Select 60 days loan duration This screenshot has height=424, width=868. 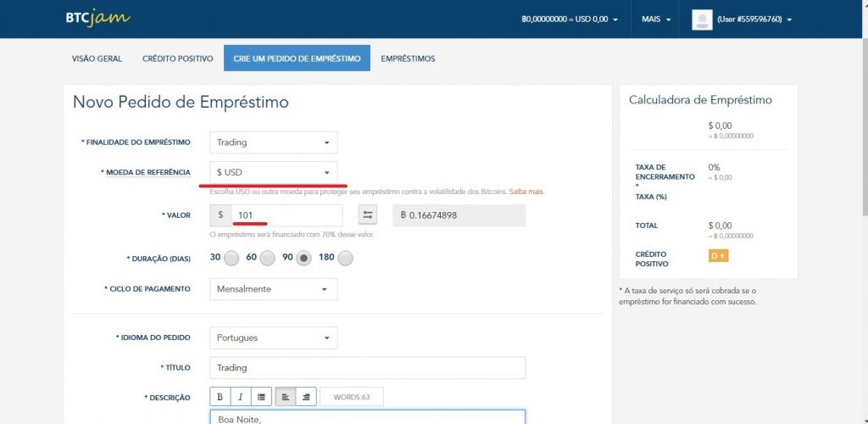pos(267,258)
